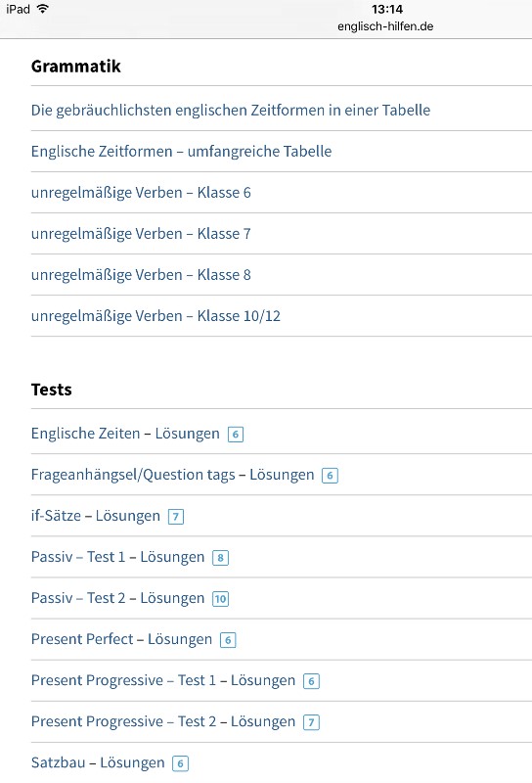Click the 8 badge next to Passiv Test 1
The image size is (532, 783).
(221, 557)
